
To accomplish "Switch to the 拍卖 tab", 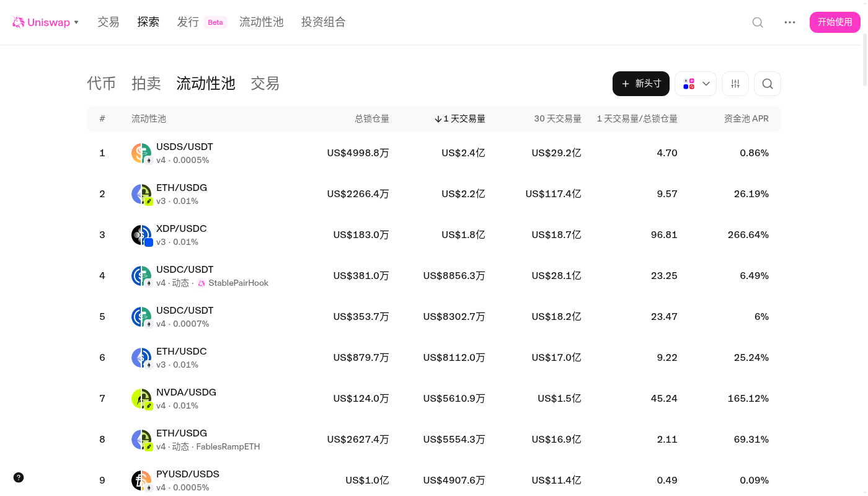I will [x=146, y=84].
